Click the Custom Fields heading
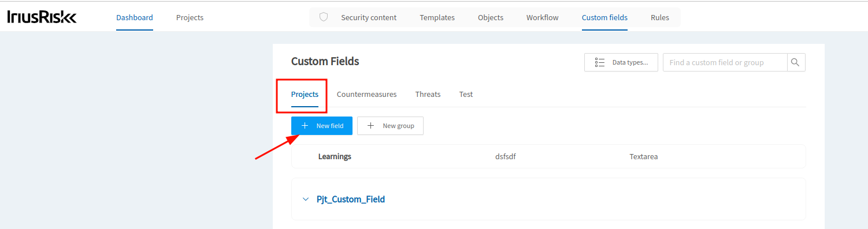This screenshot has width=868, height=229. pos(325,61)
